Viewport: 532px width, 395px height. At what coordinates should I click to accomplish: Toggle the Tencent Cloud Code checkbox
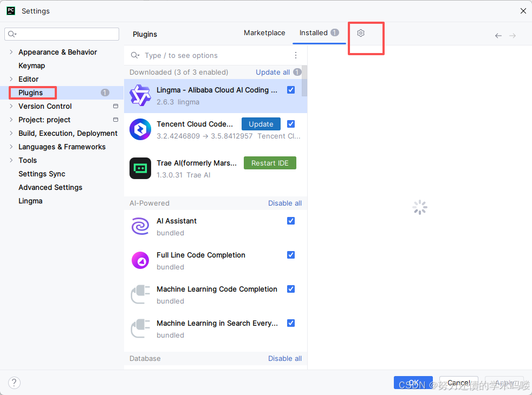pyautogui.click(x=291, y=124)
